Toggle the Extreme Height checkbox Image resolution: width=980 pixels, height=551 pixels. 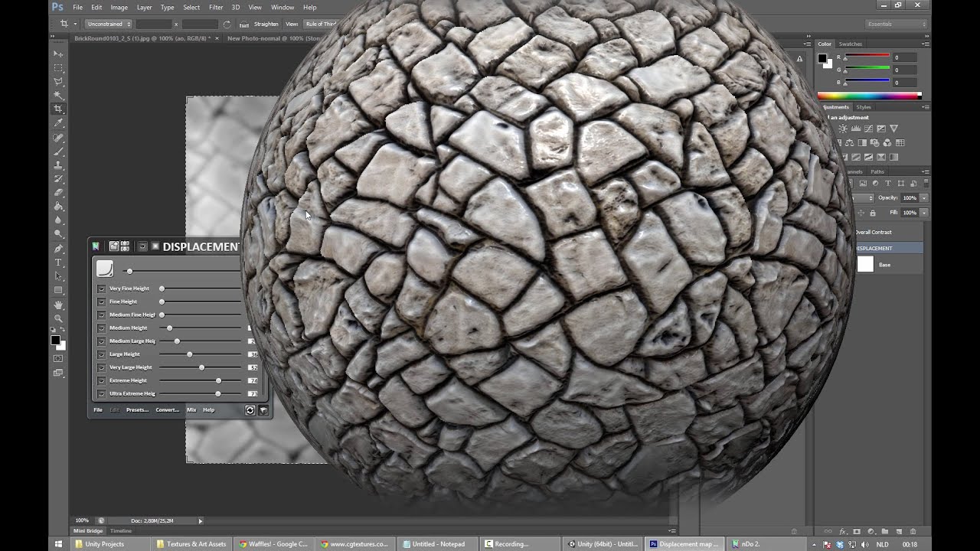pos(101,380)
